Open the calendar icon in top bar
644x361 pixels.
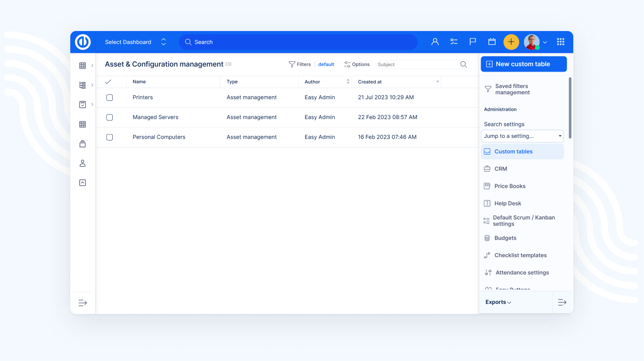[x=492, y=42]
